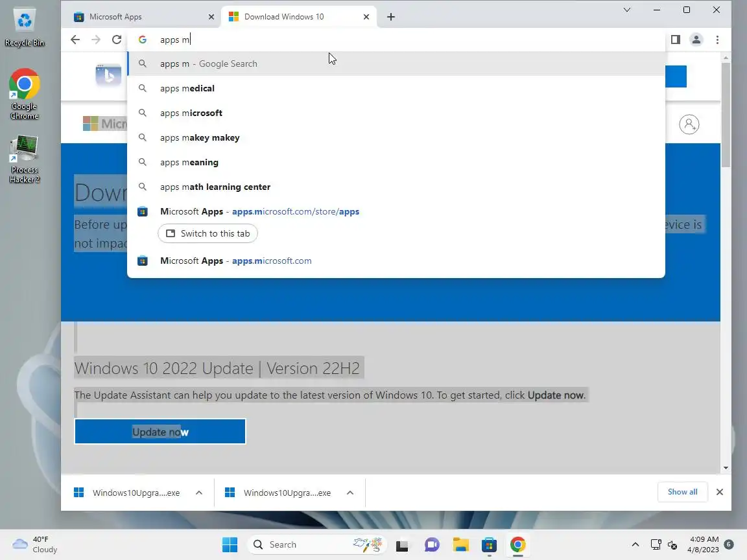Click the Bing icon in the banner
Screen dimensions: 747x560
click(x=108, y=75)
